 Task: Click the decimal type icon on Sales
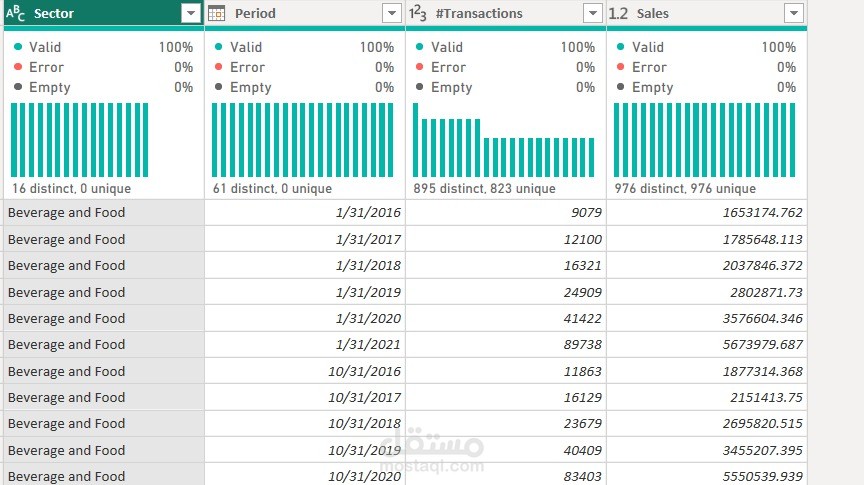tap(619, 14)
